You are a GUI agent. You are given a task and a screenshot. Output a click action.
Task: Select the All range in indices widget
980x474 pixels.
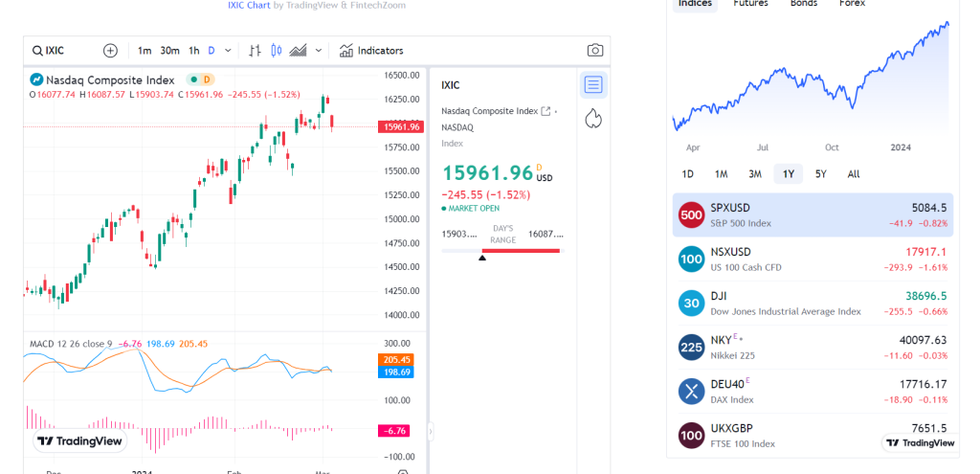pos(854,174)
